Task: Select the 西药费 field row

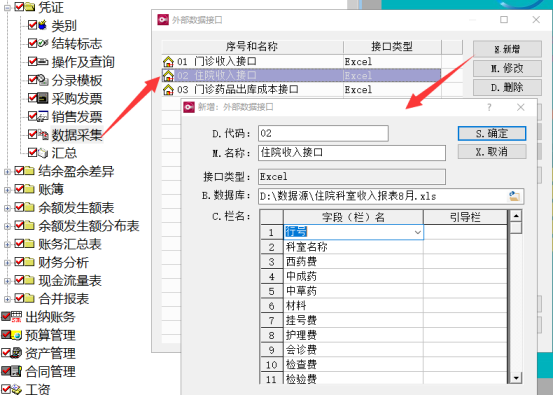Action: pyautogui.click(x=384, y=262)
